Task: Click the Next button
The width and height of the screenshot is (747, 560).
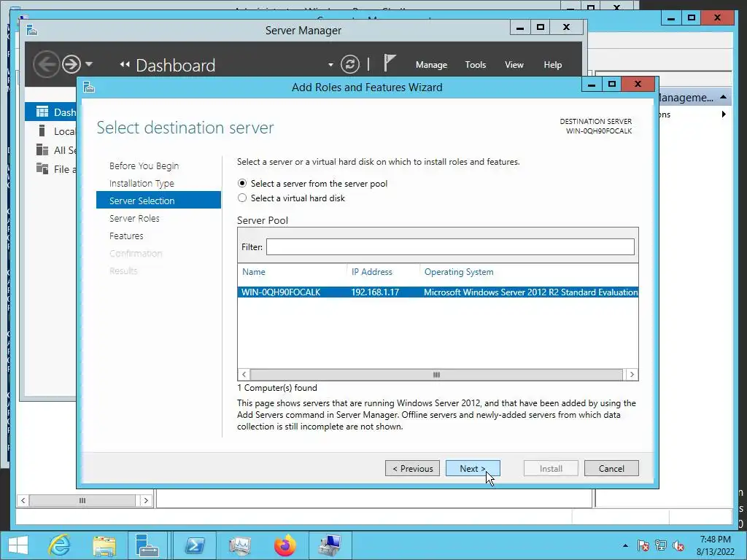Action: coord(473,469)
